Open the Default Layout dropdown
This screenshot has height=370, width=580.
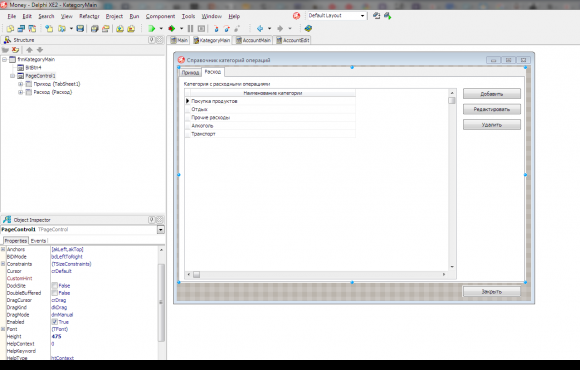click(362, 16)
